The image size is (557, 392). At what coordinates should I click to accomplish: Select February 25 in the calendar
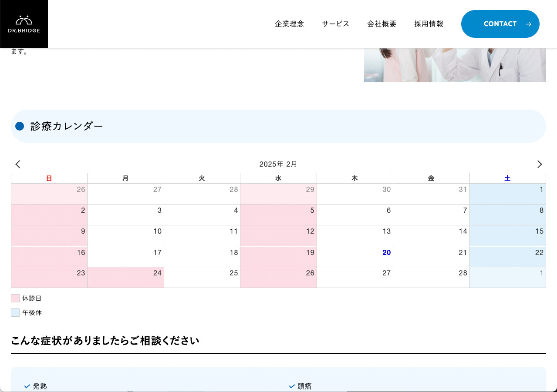click(x=202, y=278)
